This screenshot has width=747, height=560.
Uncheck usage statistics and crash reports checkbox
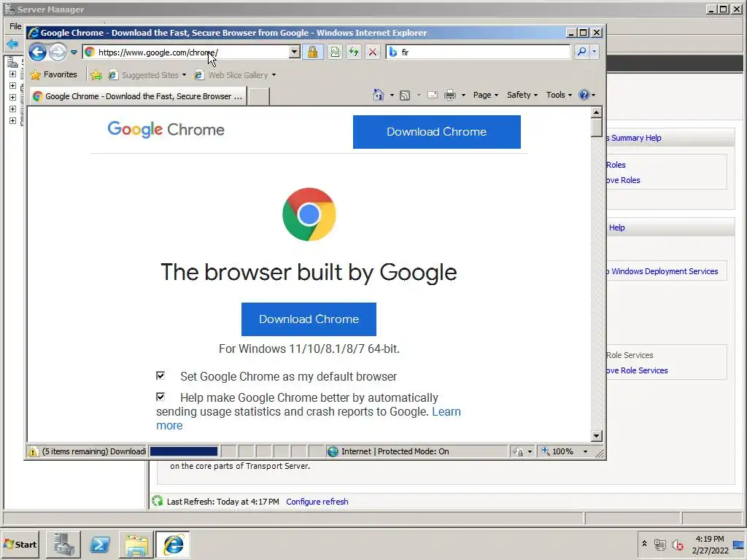(160, 397)
